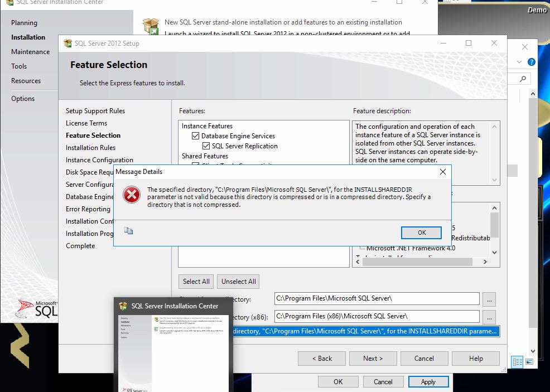This screenshot has height=392, width=550.
Task: Click the red error icon in the message dialog
Action: click(x=132, y=195)
